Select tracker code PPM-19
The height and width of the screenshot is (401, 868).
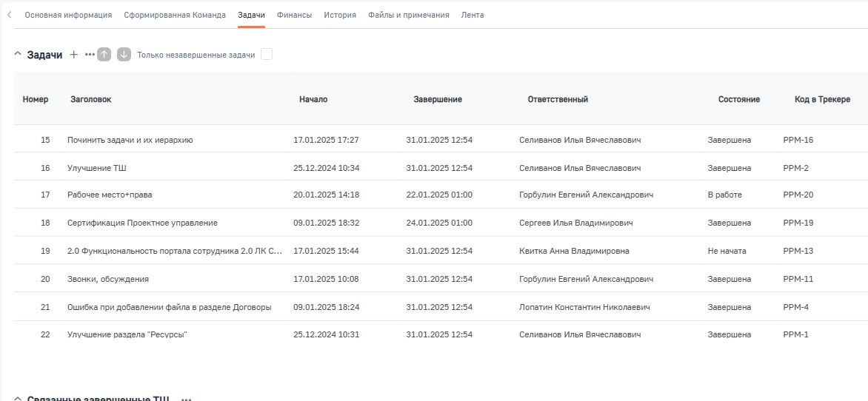[798, 223]
